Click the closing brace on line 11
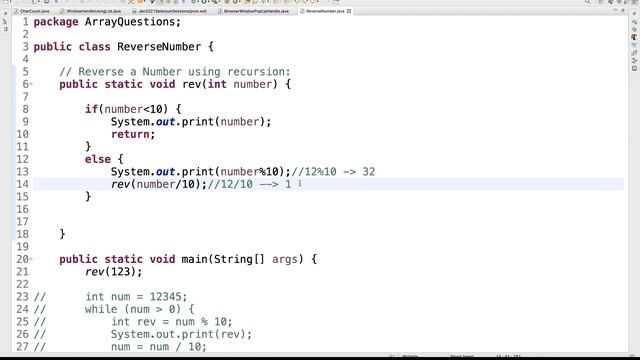Image resolution: width=640 pixels, height=360 pixels. pos(88,147)
